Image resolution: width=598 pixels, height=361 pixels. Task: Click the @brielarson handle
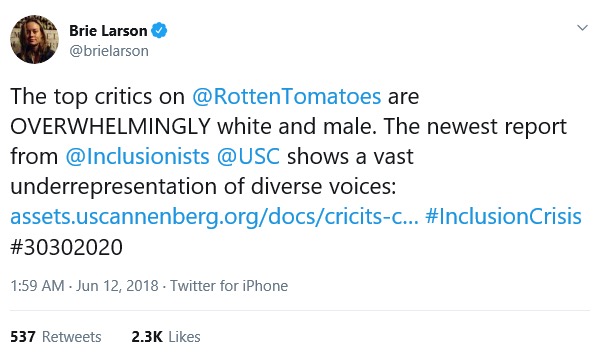tap(109, 51)
